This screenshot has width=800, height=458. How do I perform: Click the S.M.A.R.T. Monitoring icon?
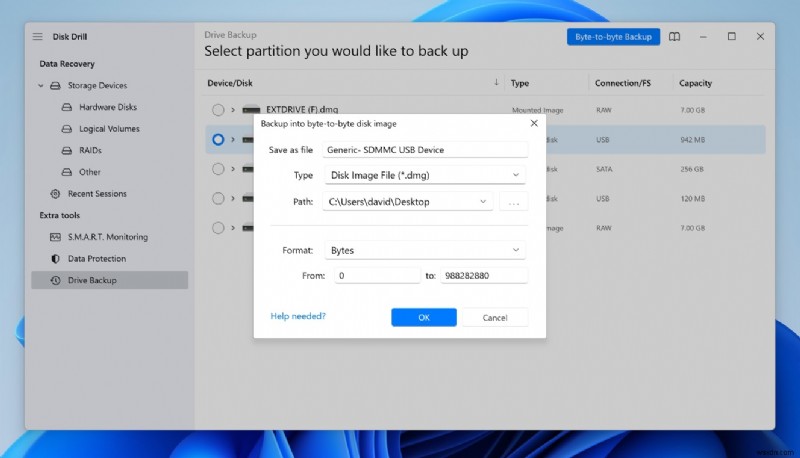[x=55, y=237]
